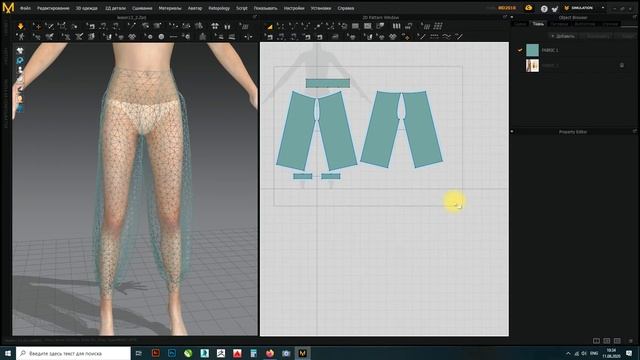Choose the wavy line tool in 2D toolbar
This screenshot has width=640, height=360.
point(447,37)
